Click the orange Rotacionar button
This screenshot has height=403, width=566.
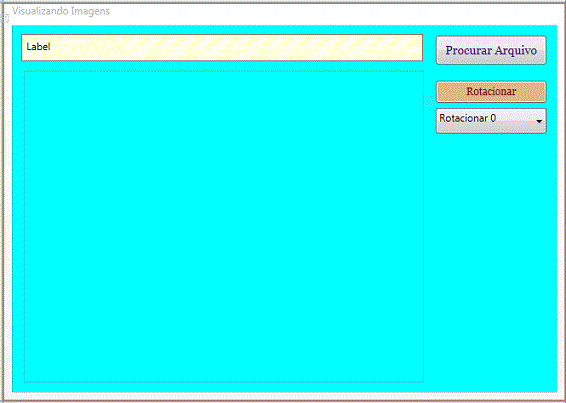491,92
